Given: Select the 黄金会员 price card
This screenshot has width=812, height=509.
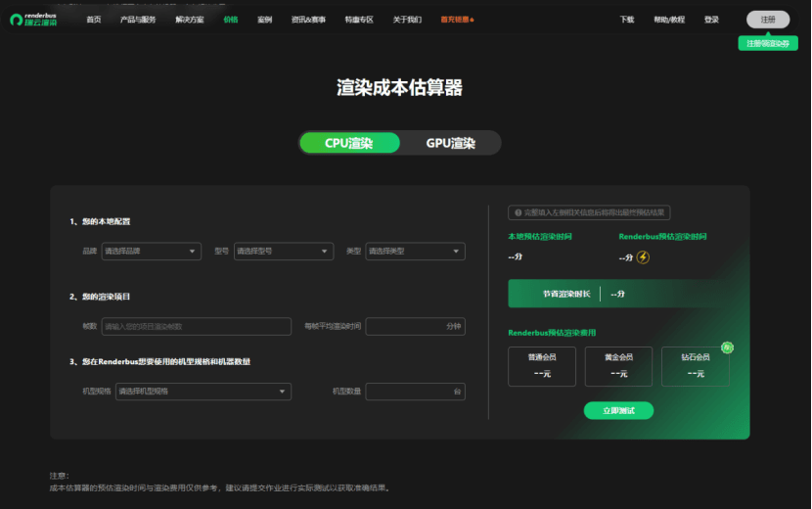Looking at the screenshot, I should coord(618,366).
